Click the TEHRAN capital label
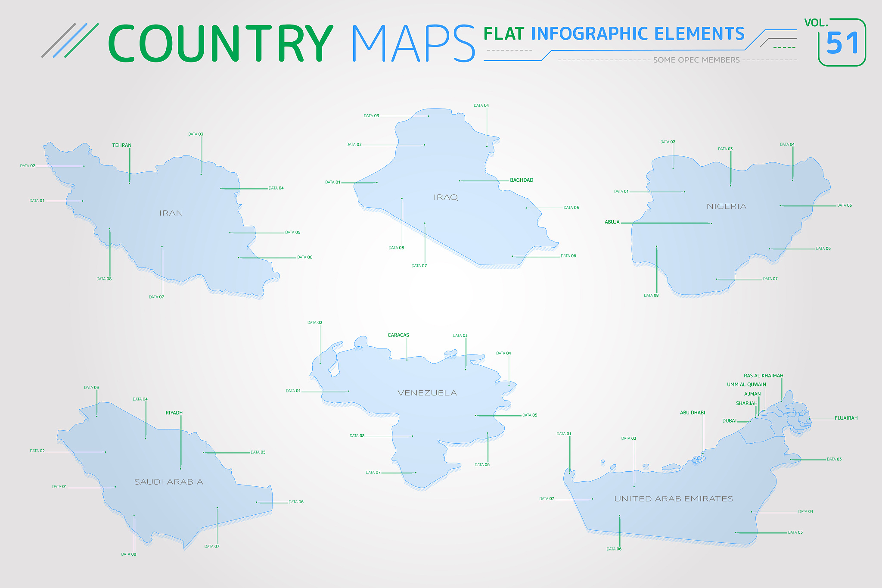The height and width of the screenshot is (588, 882). tap(122, 145)
